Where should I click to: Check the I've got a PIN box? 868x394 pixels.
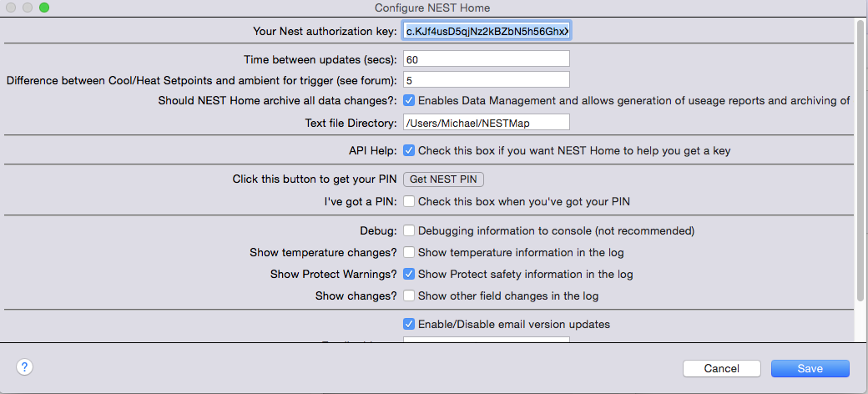coord(408,202)
